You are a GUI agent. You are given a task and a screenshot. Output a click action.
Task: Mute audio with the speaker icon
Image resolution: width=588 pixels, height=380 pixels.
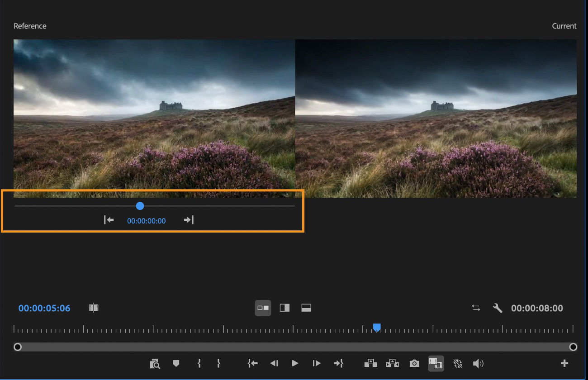click(x=479, y=363)
